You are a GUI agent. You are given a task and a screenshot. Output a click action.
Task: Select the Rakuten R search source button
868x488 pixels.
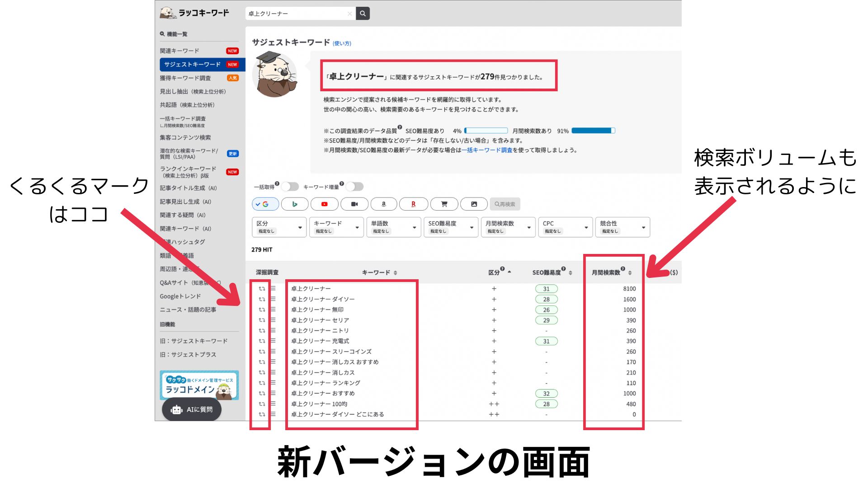[414, 204]
